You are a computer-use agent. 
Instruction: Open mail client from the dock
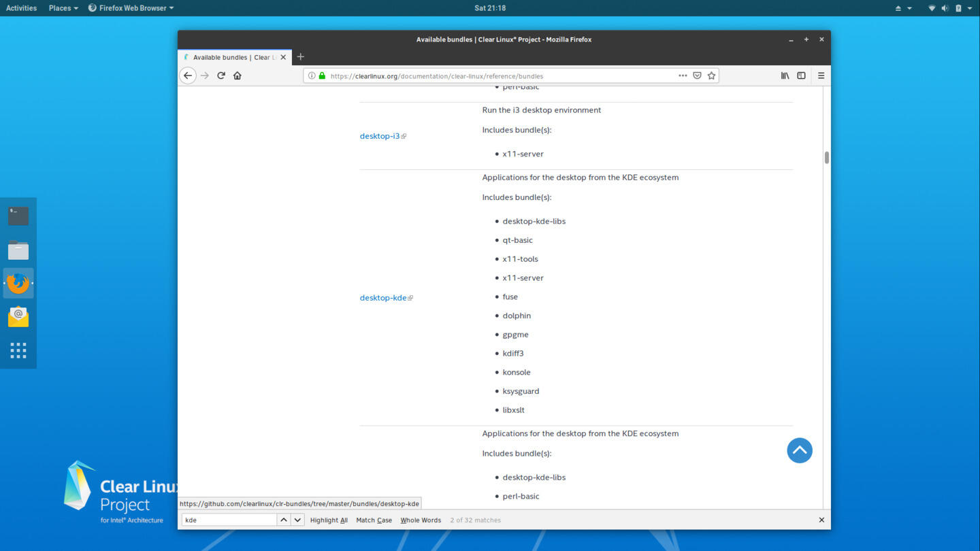pos(18,316)
